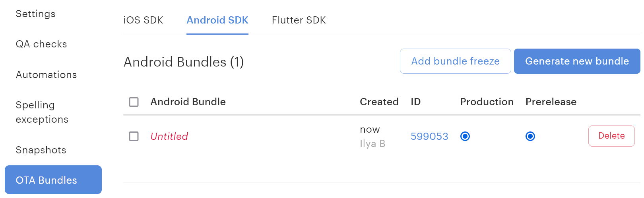The height and width of the screenshot is (198, 644).
Task: Open Spelling exceptions page
Action: (42, 112)
